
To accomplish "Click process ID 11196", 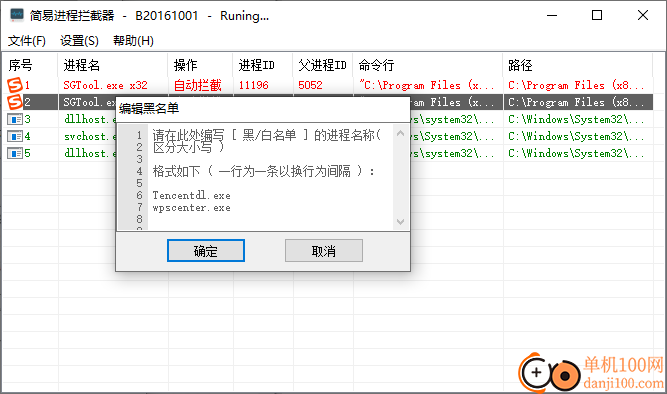I will tap(254, 85).
